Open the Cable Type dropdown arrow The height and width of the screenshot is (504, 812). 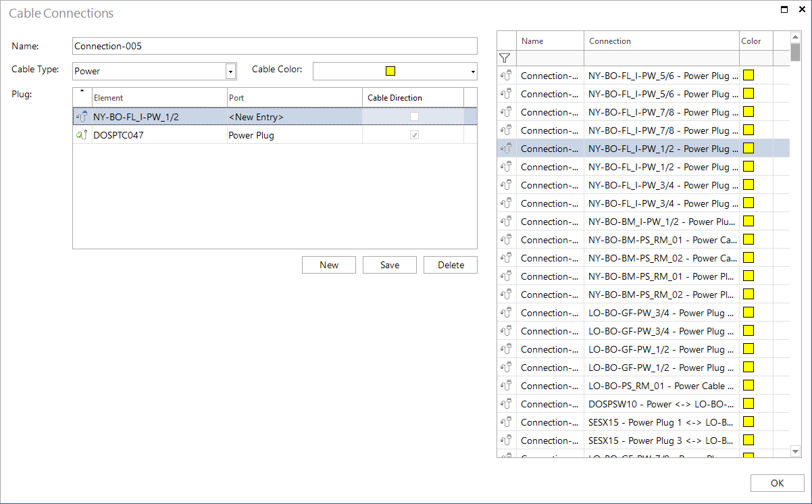tap(231, 71)
